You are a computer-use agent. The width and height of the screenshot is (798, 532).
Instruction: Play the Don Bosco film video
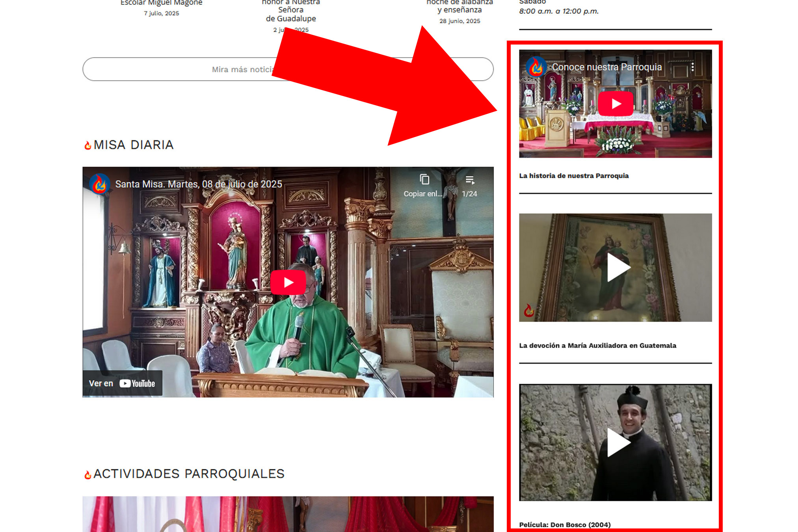point(618,442)
